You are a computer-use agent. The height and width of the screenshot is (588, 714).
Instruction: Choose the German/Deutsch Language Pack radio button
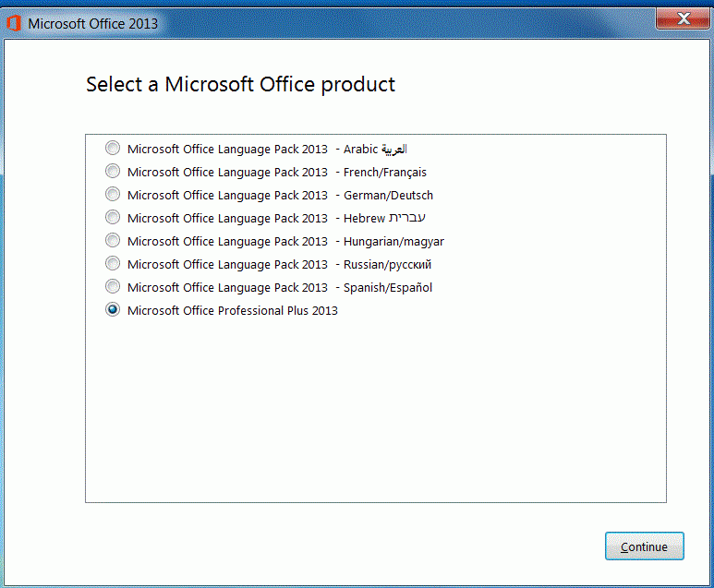click(x=113, y=195)
